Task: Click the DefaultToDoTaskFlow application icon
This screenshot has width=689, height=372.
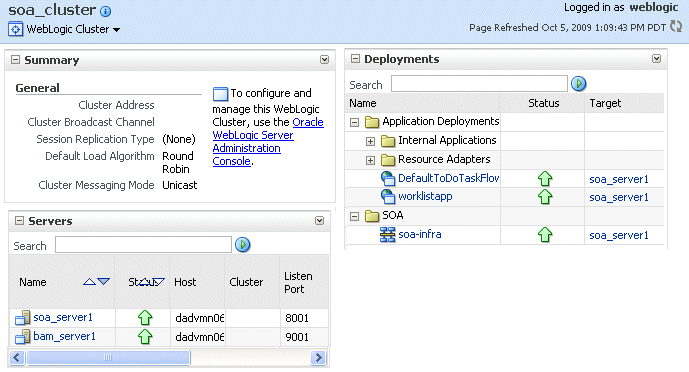Action: click(x=388, y=178)
